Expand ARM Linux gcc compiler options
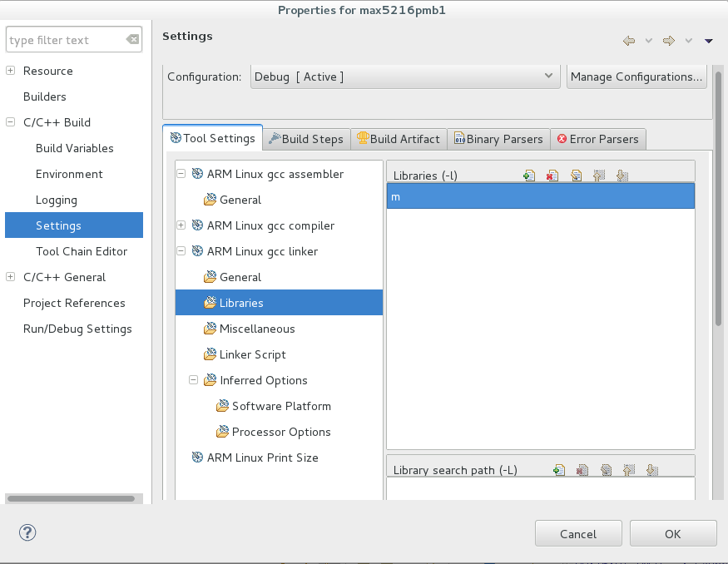Screen dimensions: 728x564 coord(181,225)
